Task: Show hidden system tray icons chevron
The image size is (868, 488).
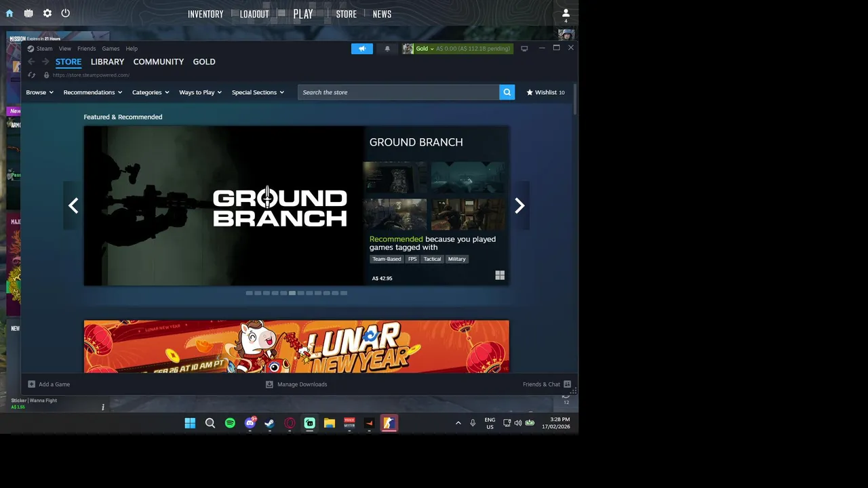Action: [458, 423]
